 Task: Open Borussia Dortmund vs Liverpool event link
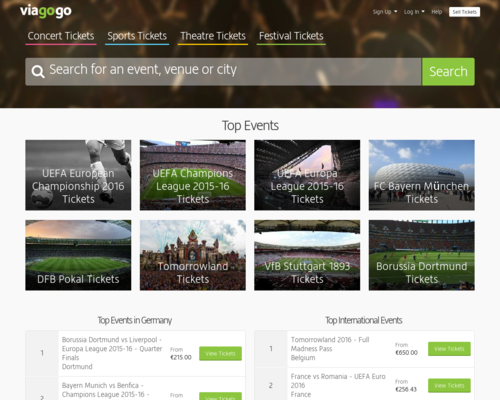point(112,349)
